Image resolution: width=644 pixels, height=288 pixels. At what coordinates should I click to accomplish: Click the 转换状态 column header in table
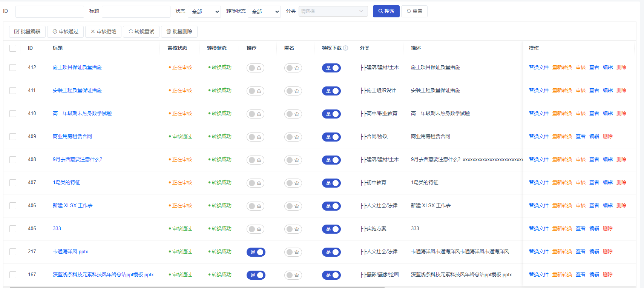(x=217, y=48)
